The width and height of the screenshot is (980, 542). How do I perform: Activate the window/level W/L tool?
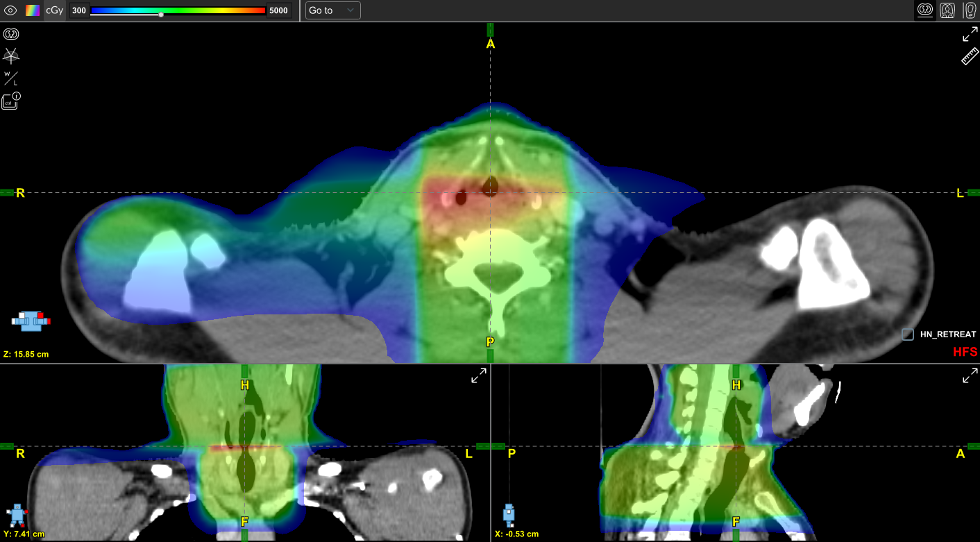11,78
